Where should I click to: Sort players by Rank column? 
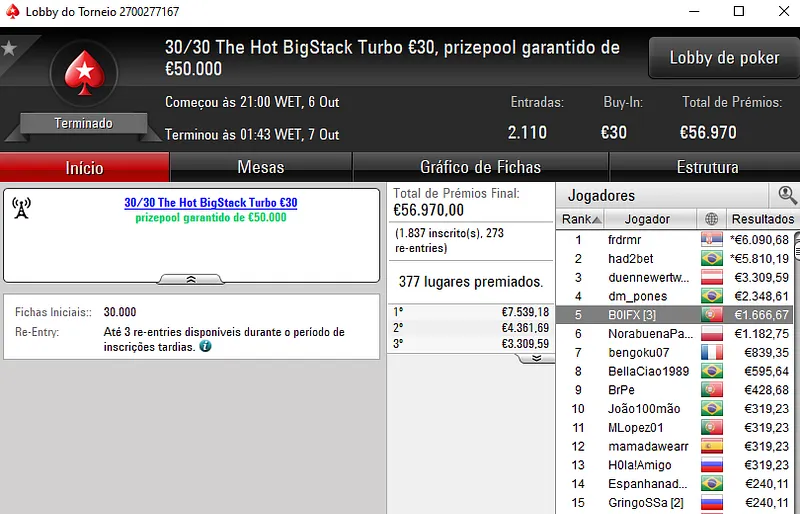[x=580, y=219]
